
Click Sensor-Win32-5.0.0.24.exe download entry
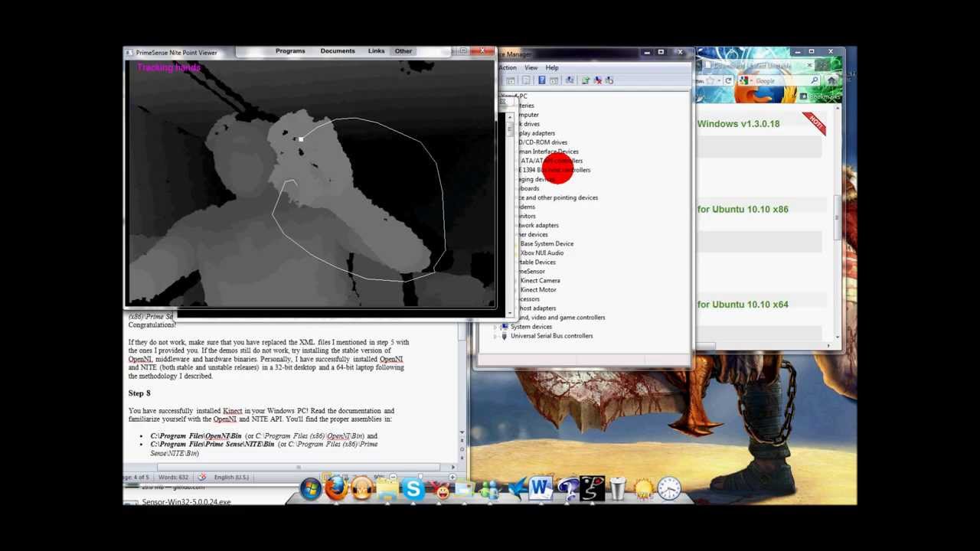pyautogui.click(x=186, y=502)
